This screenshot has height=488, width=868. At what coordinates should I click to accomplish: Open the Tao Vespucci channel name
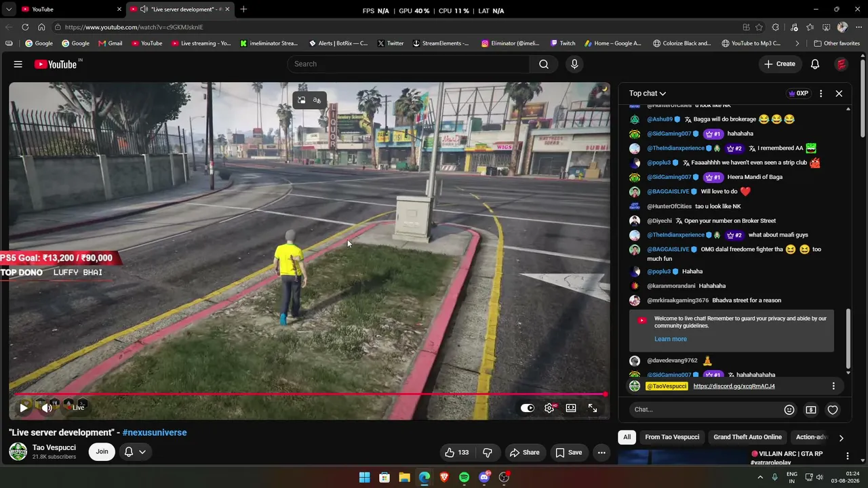coord(54,447)
